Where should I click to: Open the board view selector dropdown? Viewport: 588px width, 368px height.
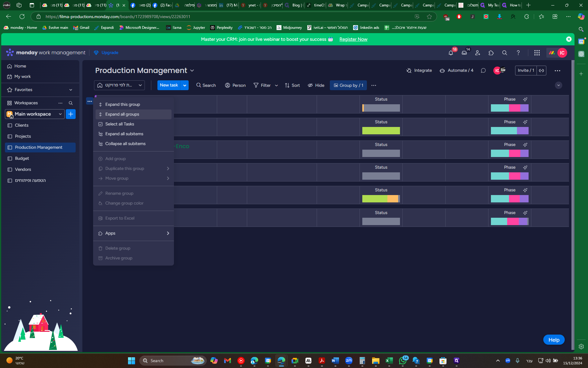tap(119, 85)
